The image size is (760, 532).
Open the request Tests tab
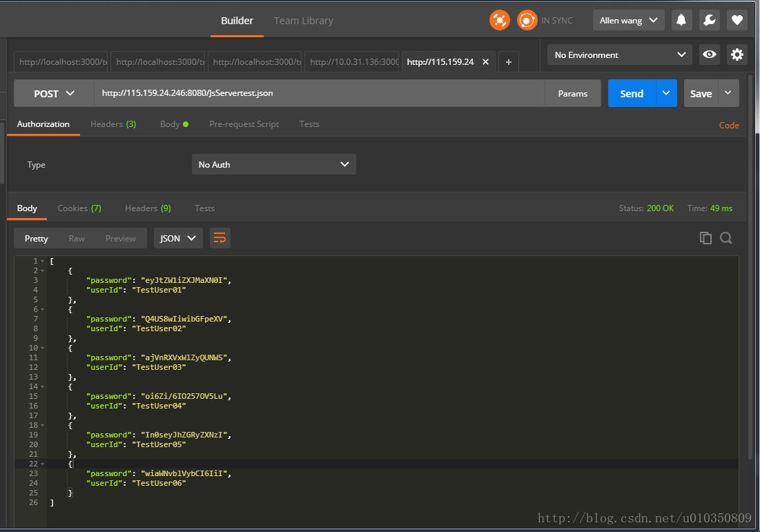(x=309, y=124)
